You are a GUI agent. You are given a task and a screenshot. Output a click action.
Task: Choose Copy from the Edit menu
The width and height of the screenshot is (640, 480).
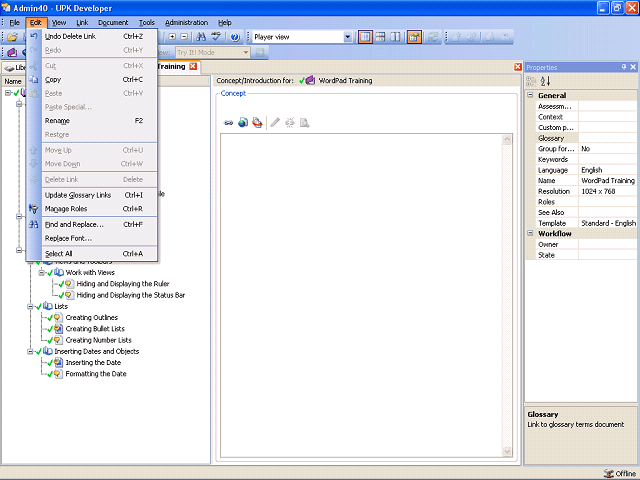pyautogui.click(x=92, y=80)
